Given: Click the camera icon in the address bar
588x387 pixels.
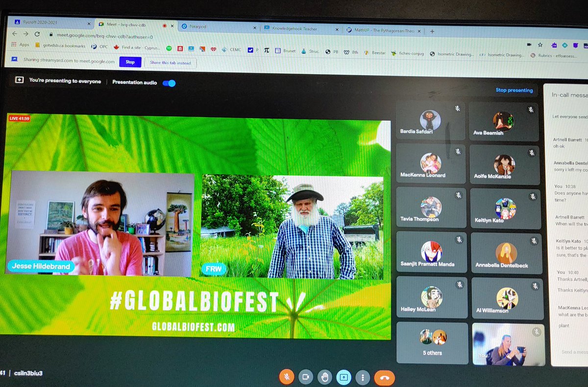Looking at the screenshot, I should (x=529, y=44).
